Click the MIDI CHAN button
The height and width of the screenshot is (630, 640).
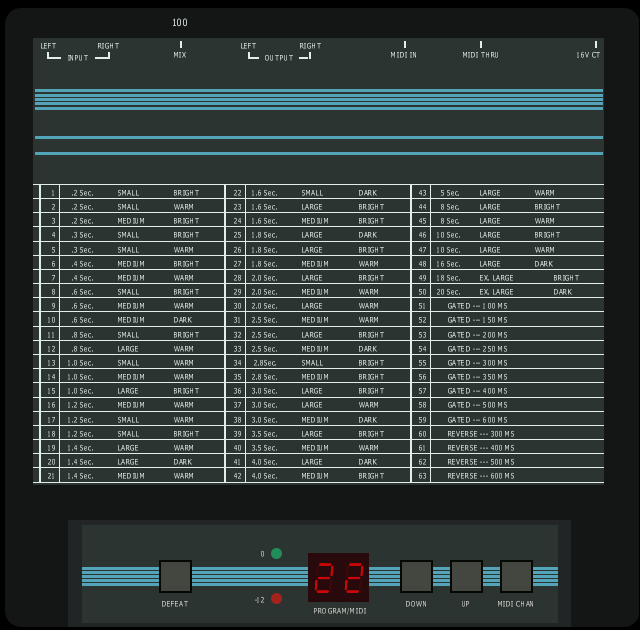516,576
